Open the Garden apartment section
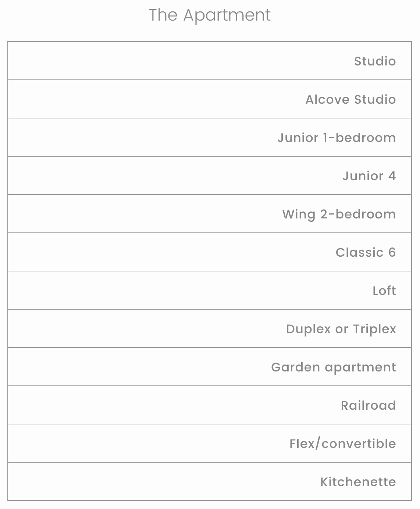The image size is (420, 509). [210, 367]
